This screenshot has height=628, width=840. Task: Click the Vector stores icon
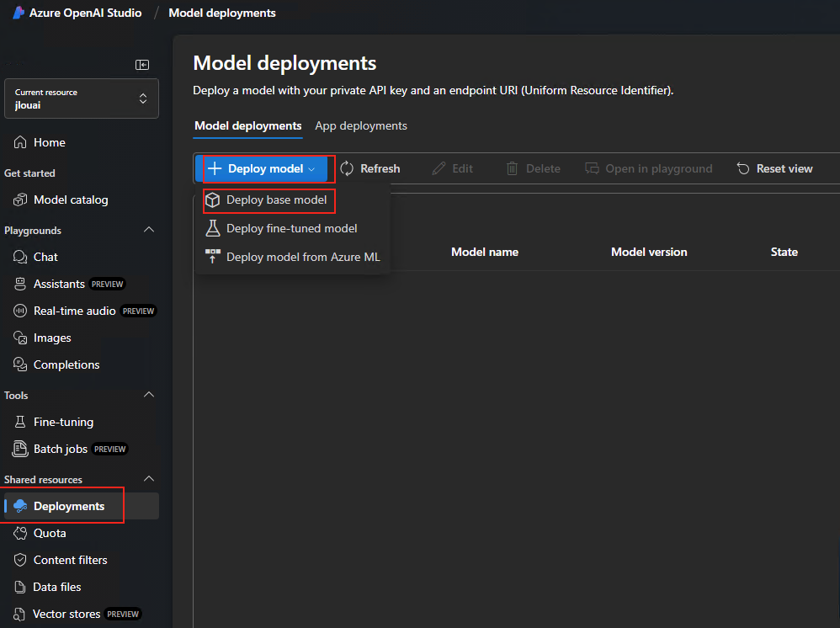point(20,614)
